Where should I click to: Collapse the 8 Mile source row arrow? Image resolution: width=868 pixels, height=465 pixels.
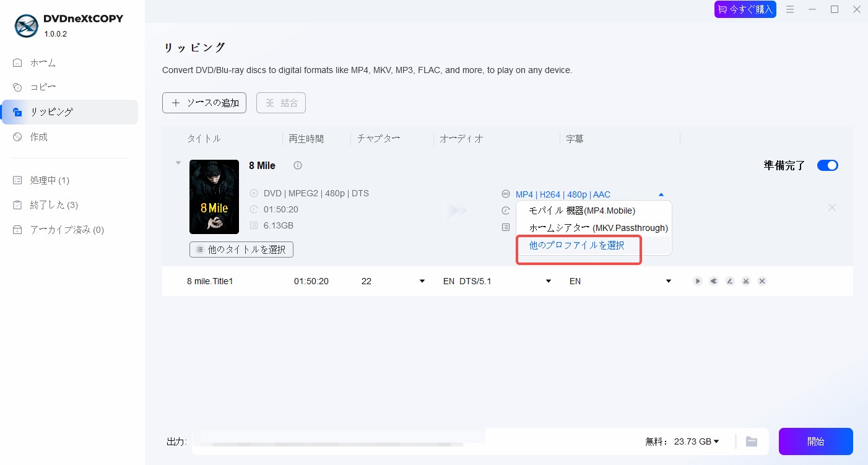[x=178, y=163]
